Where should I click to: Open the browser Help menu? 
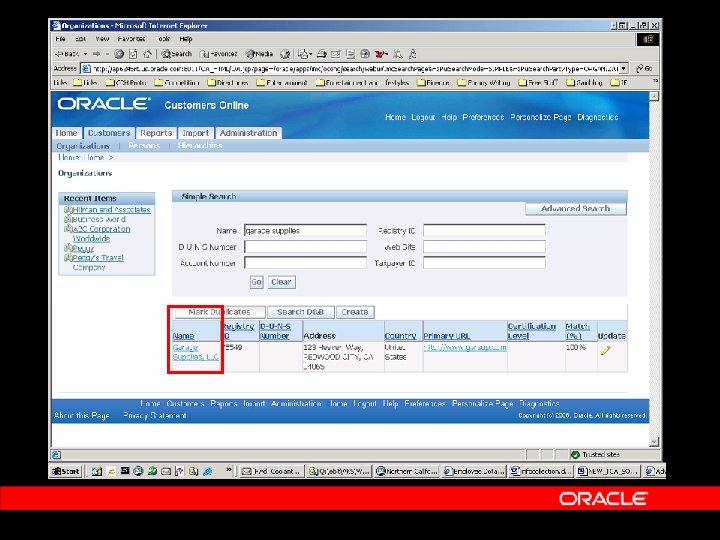pos(186,39)
